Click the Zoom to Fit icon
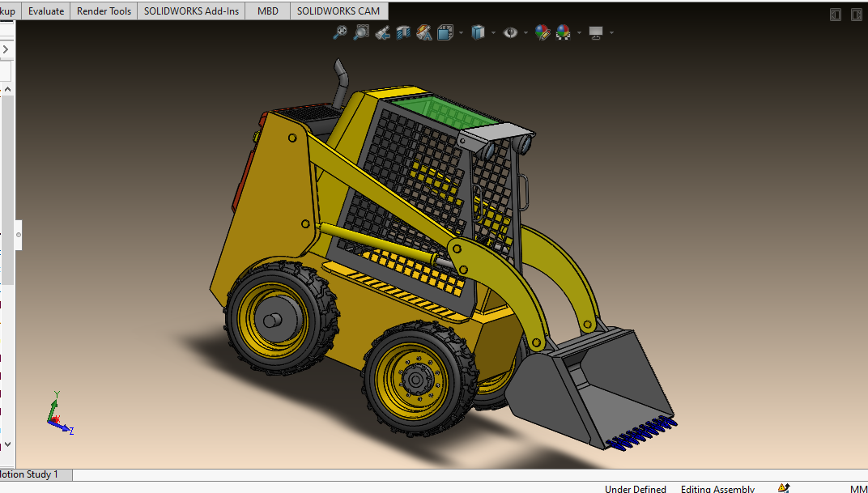This screenshot has height=493, width=868. pyautogui.click(x=340, y=32)
